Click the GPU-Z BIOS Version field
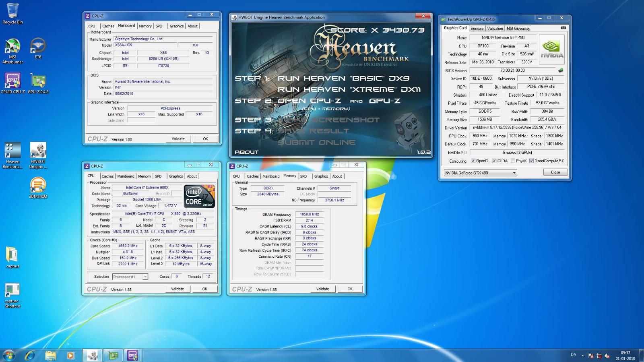The image size is (644, 362). click(x=512, y=70)
